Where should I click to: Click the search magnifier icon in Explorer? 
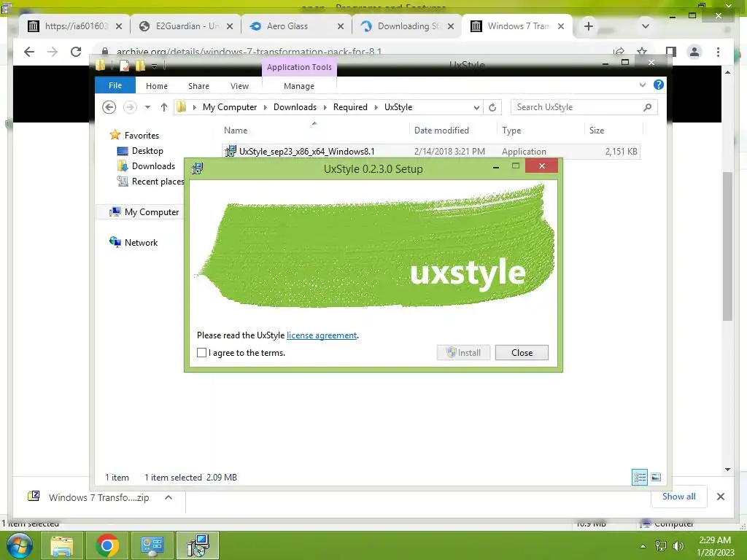[x=648, y=107]
